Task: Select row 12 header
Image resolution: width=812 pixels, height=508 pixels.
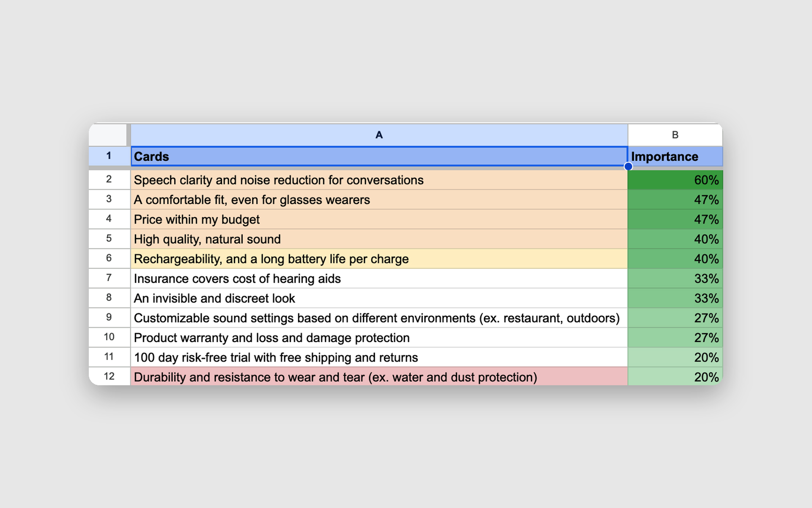Action: [x=109, y=376]
